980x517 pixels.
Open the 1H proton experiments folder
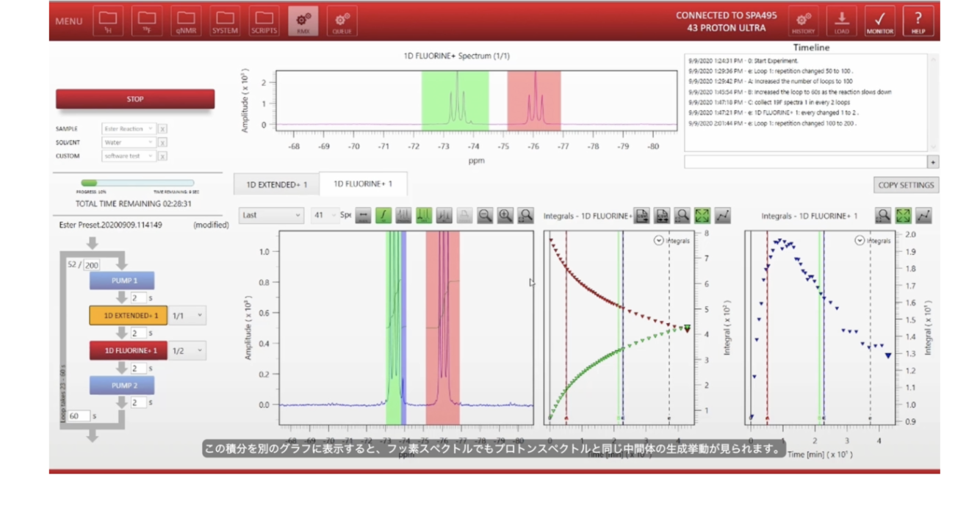coord(108,21)
